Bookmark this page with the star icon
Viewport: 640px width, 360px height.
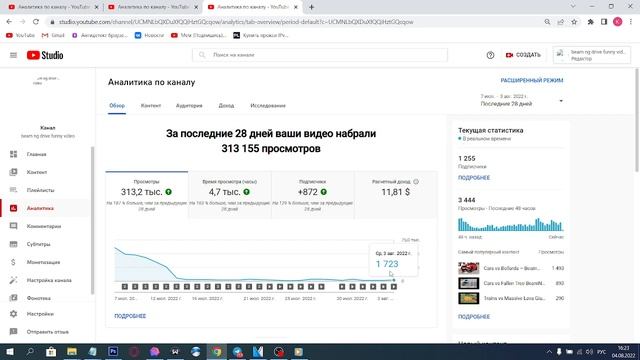574,22
